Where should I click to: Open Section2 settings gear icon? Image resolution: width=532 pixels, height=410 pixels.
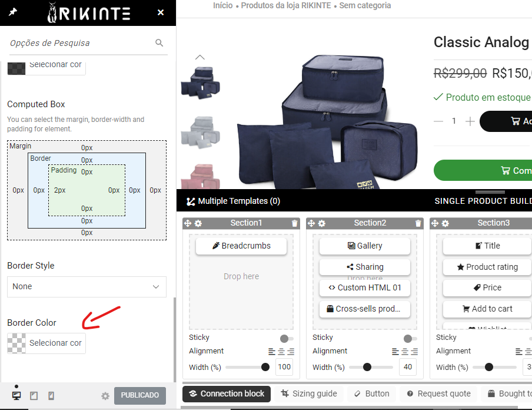pos(322,223)
